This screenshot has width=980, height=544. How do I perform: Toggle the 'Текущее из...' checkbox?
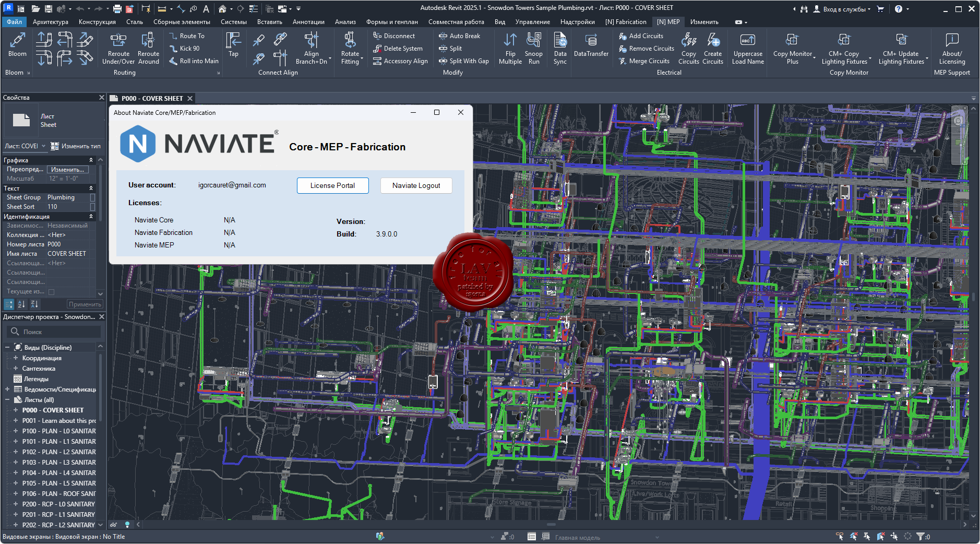tap(51, 291)
